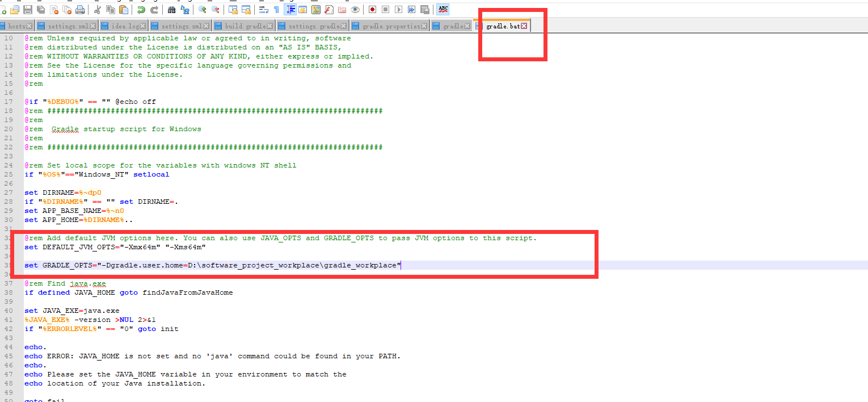
Task: Close the gradle.bat tab
Action: pos(525,26)
